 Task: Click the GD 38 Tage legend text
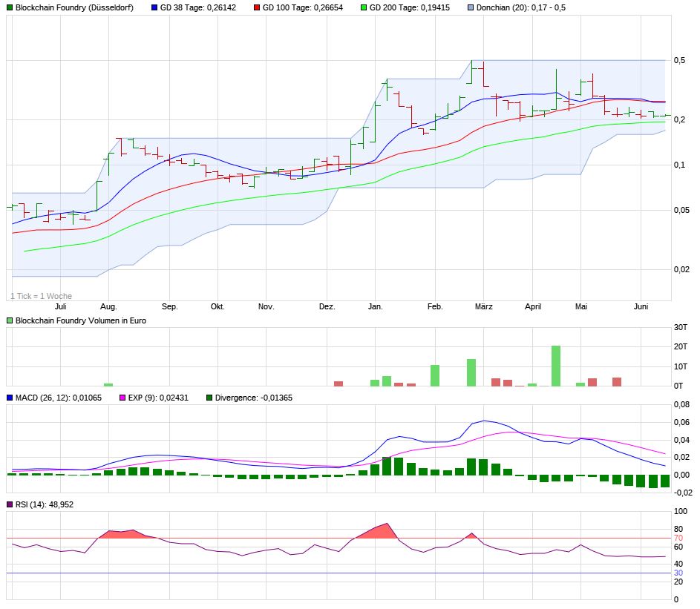point(195,7)
